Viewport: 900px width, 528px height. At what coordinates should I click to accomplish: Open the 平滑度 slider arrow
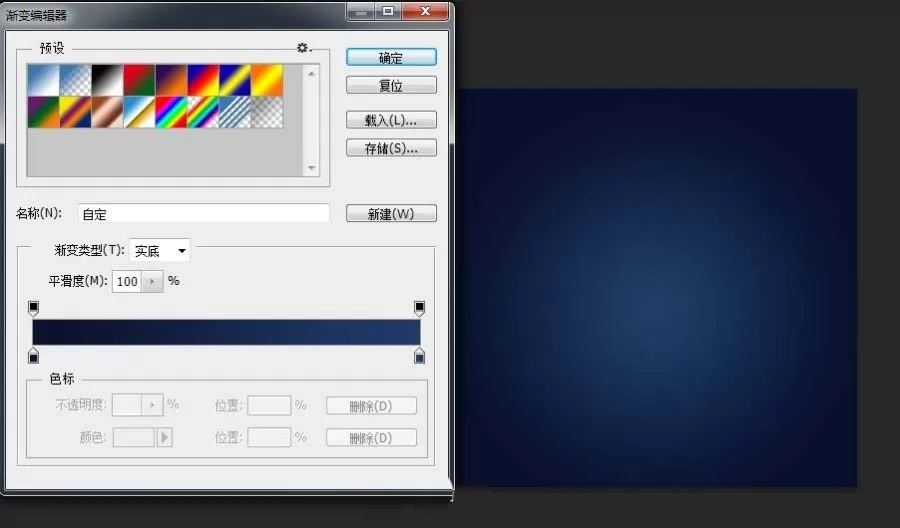click(x=152, y=281)
